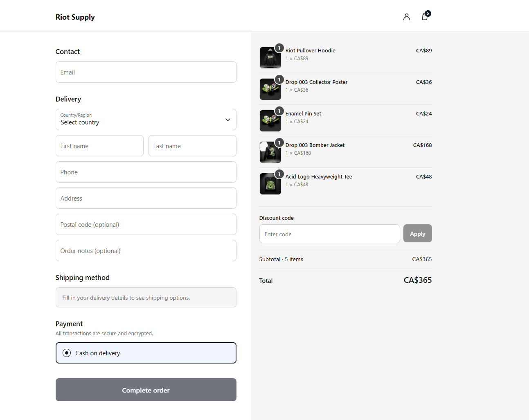Click the Email input field

point(146,72)
